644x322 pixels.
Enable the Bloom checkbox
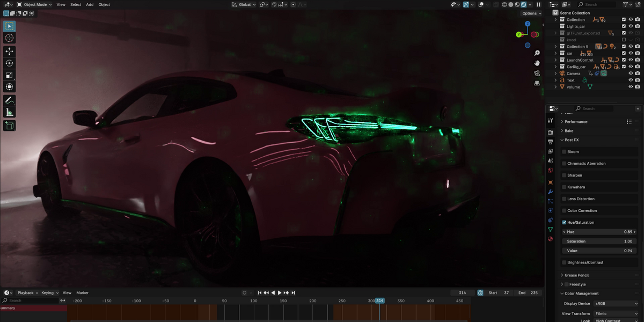click(564, 152)
